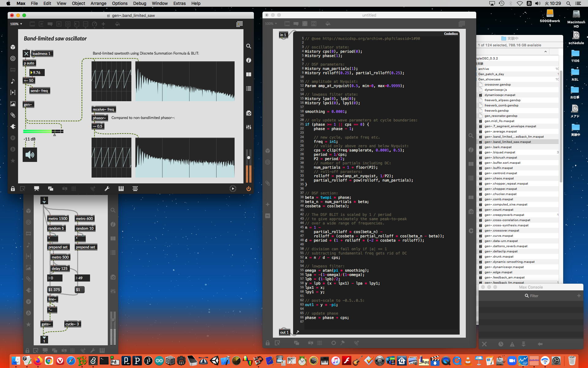Select gen~.biquad.maxpat in the file list

500,152
